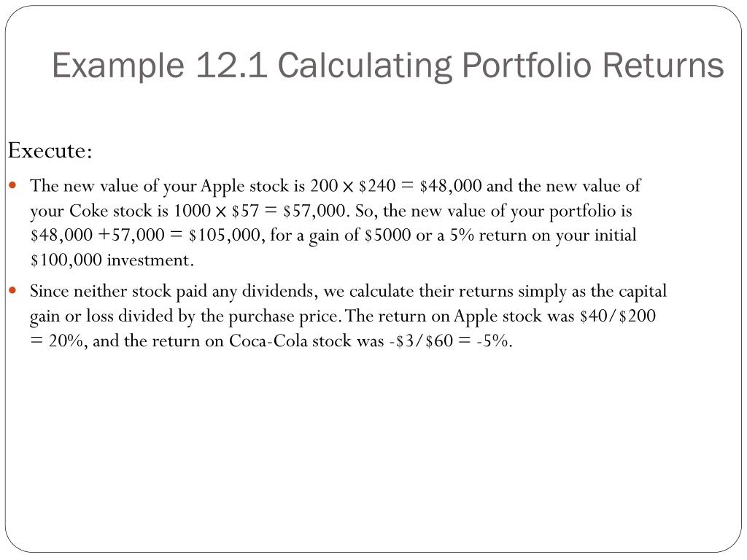The image size is (747, 560).
Task: Click 'gain or loss divided by the purchase price'
Action: point(185,316)
